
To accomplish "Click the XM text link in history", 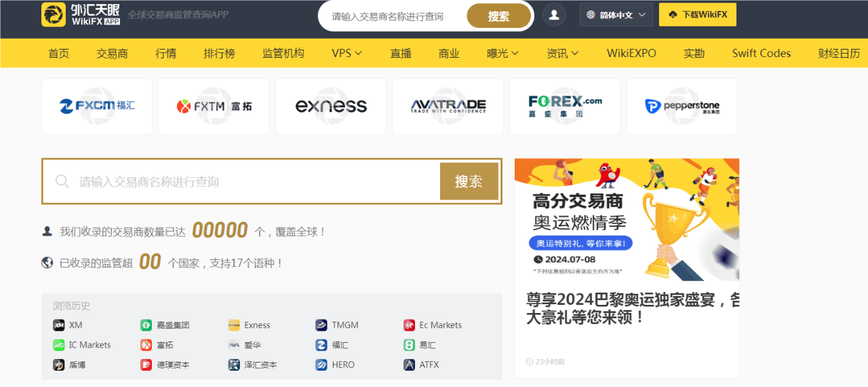I will [x=75, y=325].
